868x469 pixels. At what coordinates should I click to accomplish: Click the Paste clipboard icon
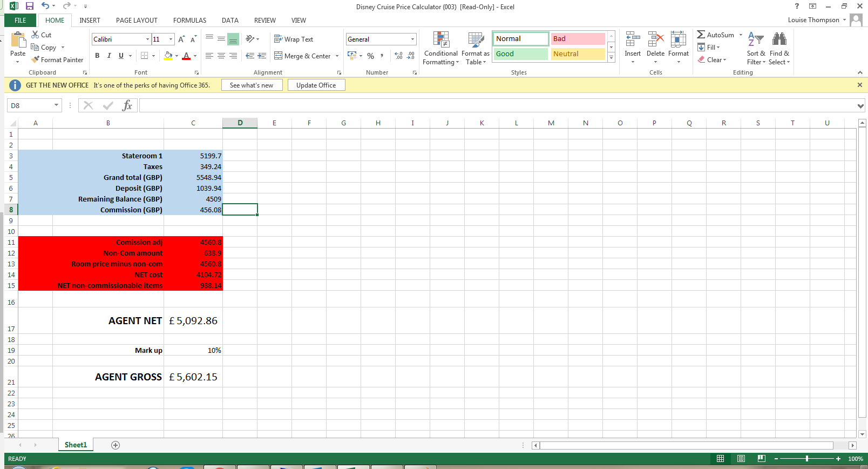coord(18,40)
